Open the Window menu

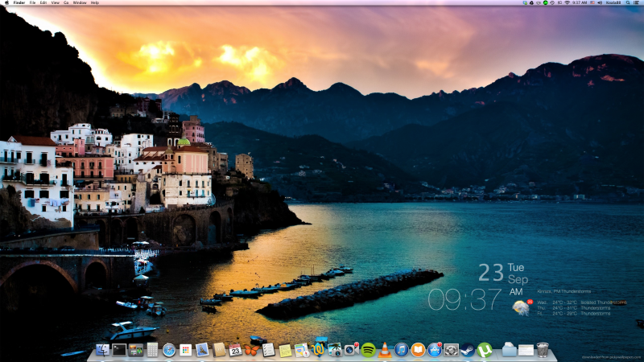[x=80, y=3]
